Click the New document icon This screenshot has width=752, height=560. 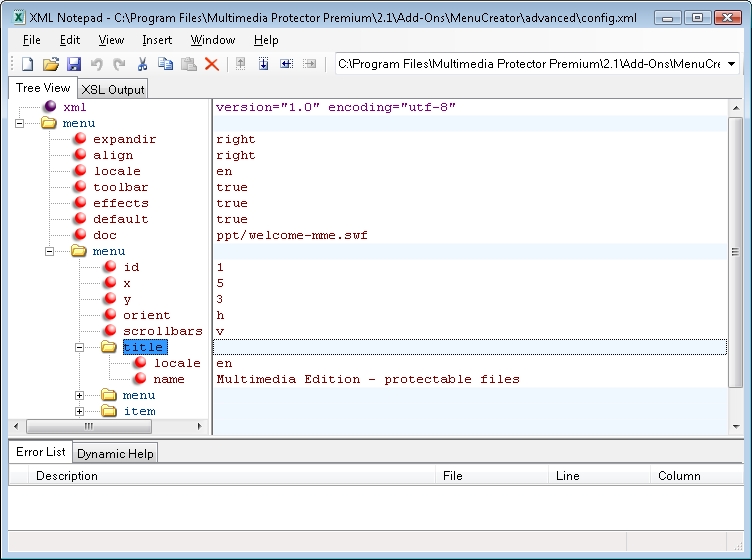[x=27, y=64]
